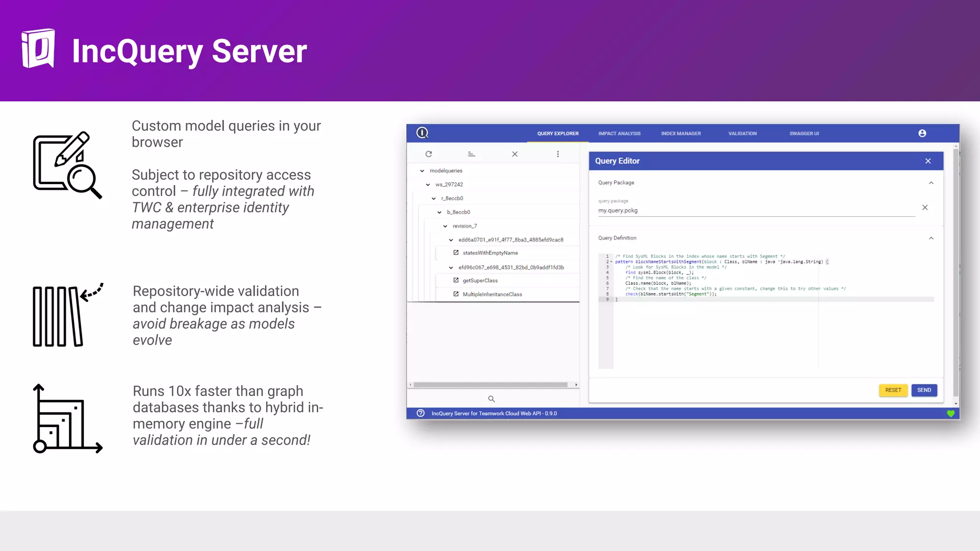Clear the query package field
The height and width of the screenshot is (551, 980).
(x=925, y=208)
